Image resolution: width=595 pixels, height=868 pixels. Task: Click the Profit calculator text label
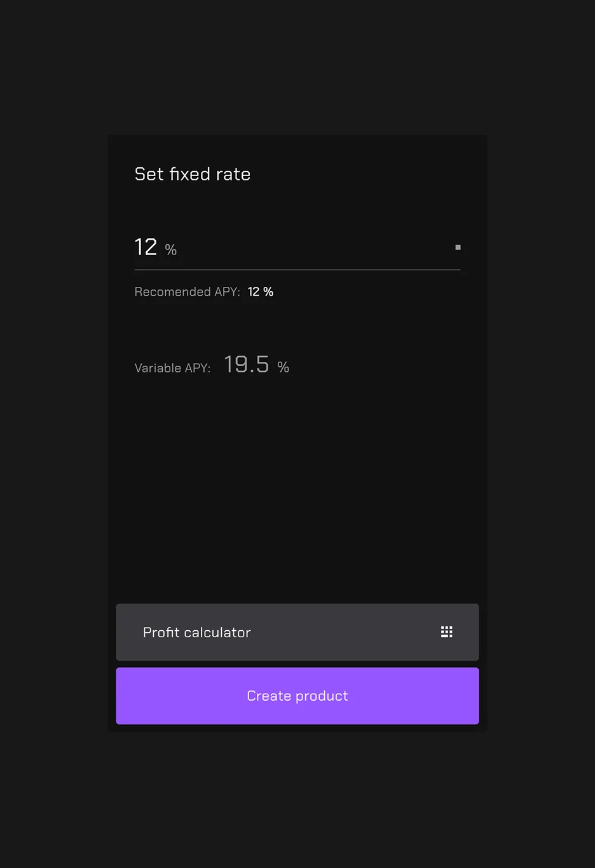tap(197, 632)
